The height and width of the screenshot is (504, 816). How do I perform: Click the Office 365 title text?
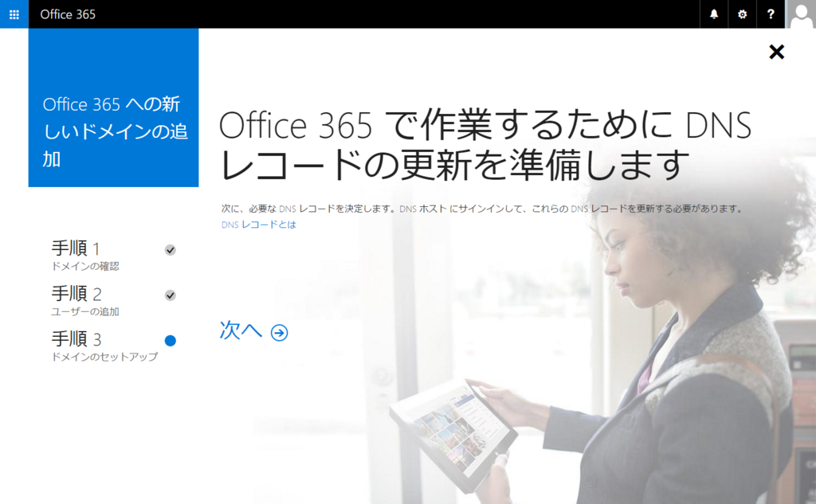[68, 14]
